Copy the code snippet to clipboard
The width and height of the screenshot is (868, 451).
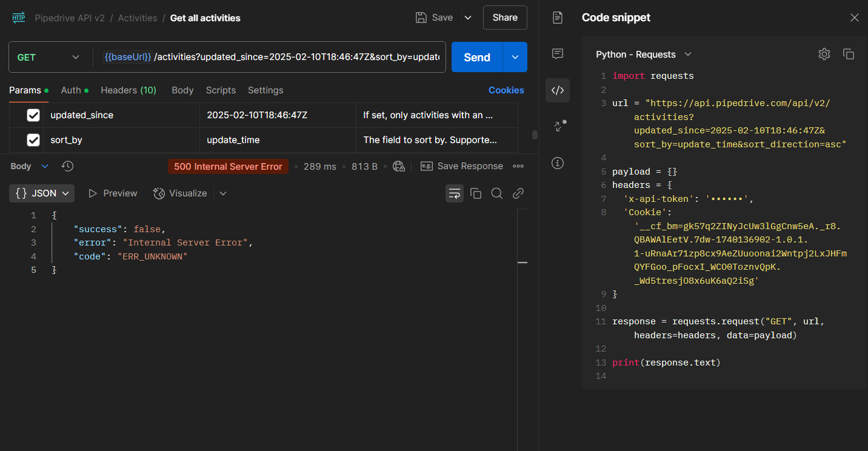pos(849,54)
